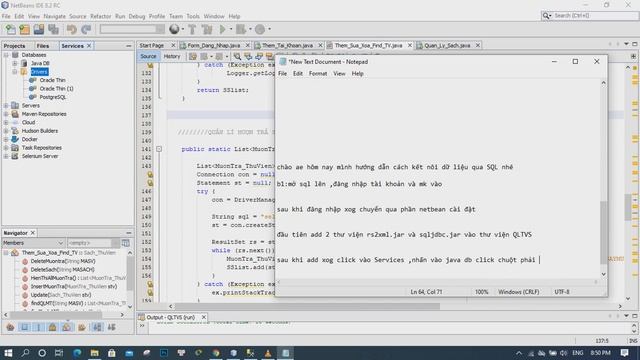Select the Selenium Server node
Image resolution: width=640 pixels, height=360 pixels.
point(40,156)
